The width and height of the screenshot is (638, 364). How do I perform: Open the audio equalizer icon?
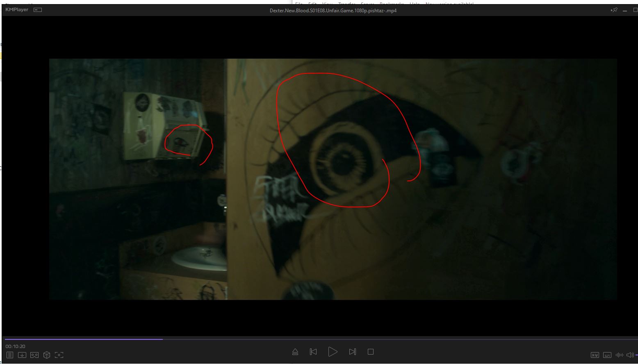pyautogui.click(x=619, y=355)
